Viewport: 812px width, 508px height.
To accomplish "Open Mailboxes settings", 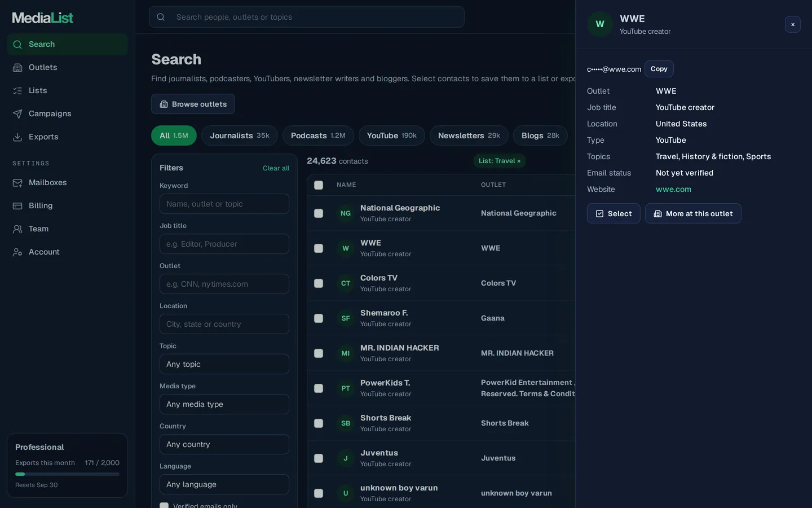I will [x=67, y=182].
